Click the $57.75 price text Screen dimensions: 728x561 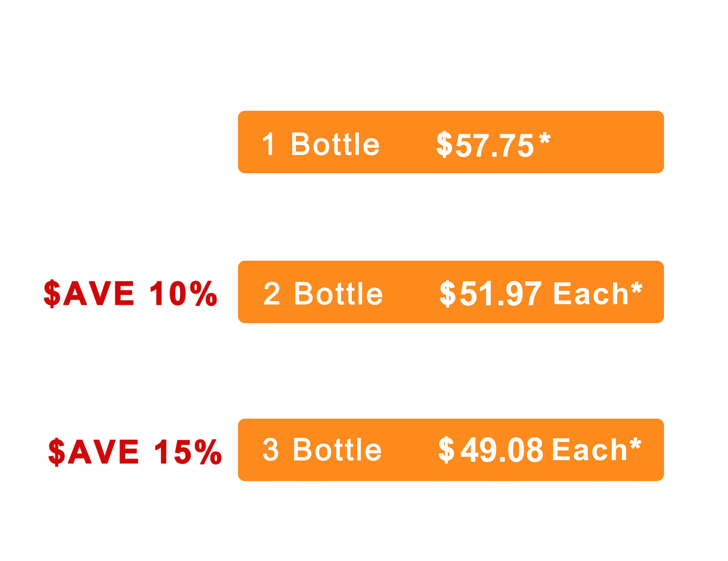pos(485,145)
